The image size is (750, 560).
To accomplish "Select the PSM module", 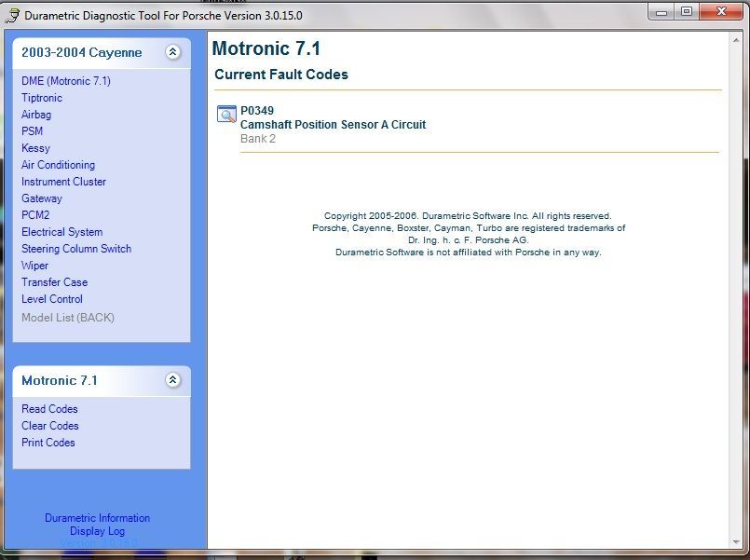I will 33,131.
